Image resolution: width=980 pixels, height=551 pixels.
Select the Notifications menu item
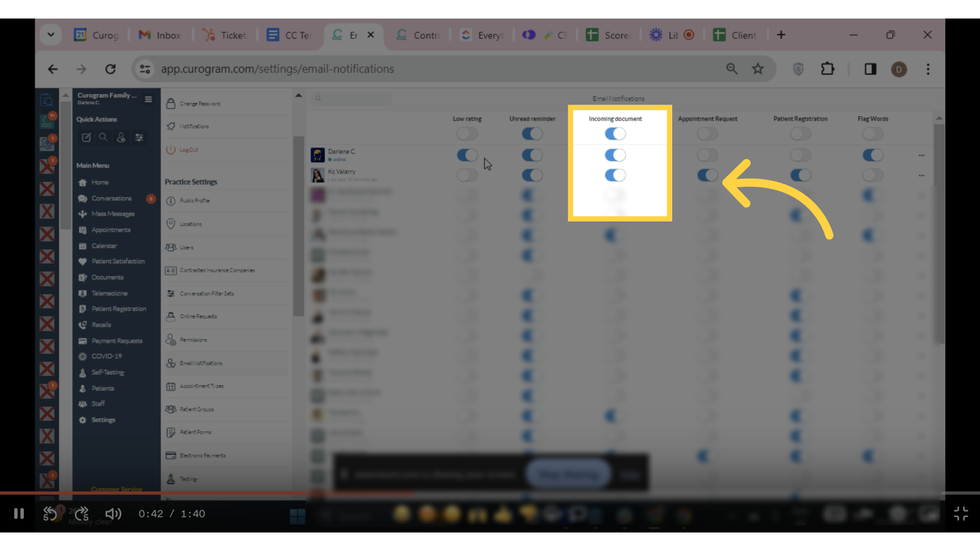click(x=194, y=126)
